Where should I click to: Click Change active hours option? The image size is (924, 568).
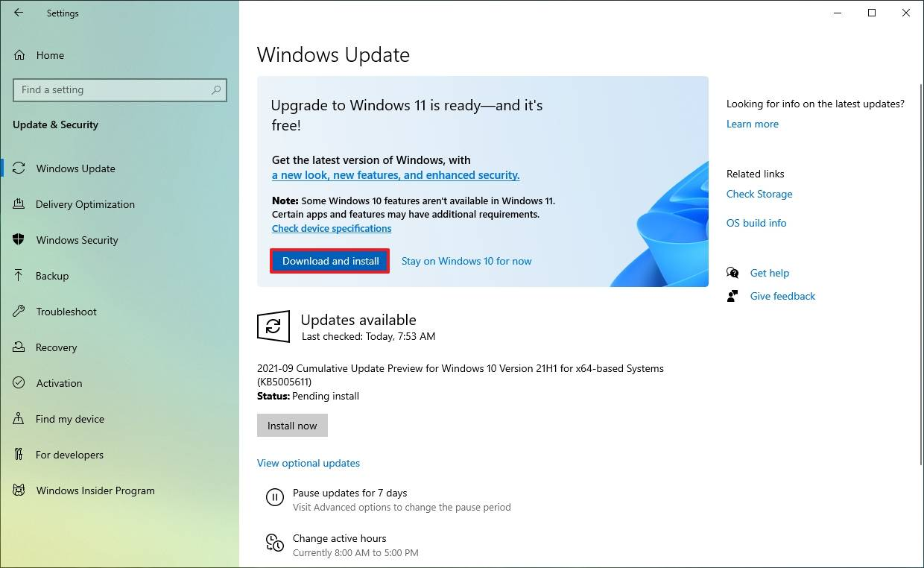[x=340, y=538]
